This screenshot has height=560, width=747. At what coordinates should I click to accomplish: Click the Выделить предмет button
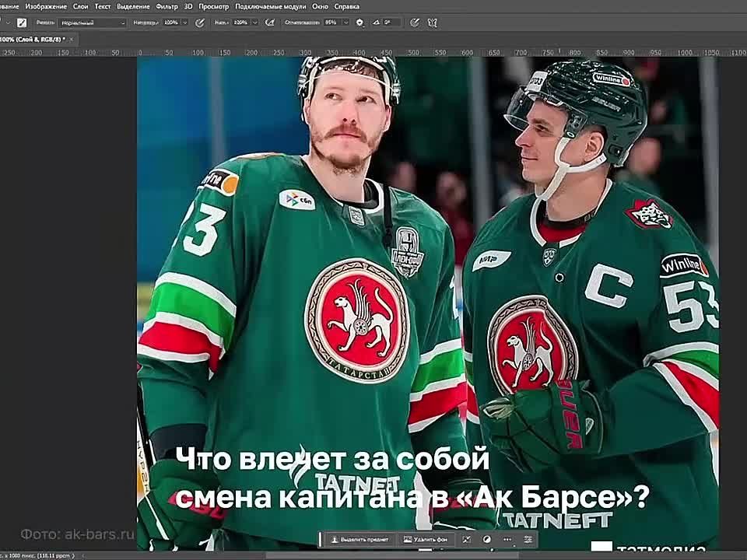[x=360, y=540]
